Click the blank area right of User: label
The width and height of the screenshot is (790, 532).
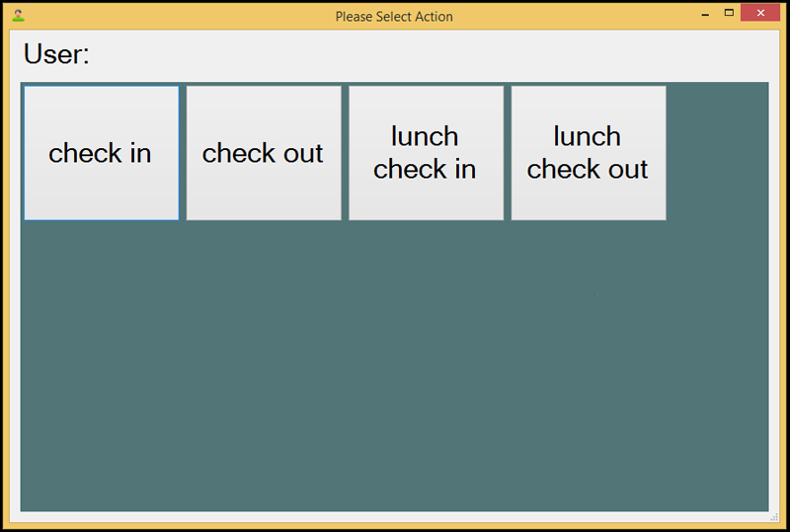tap(434, 54)
